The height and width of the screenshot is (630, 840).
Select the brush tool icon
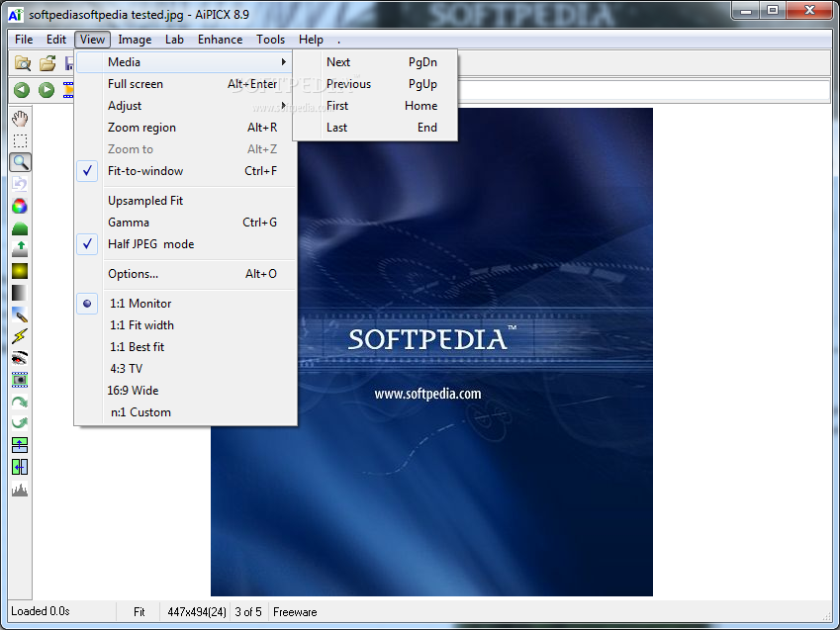point(20,315)
